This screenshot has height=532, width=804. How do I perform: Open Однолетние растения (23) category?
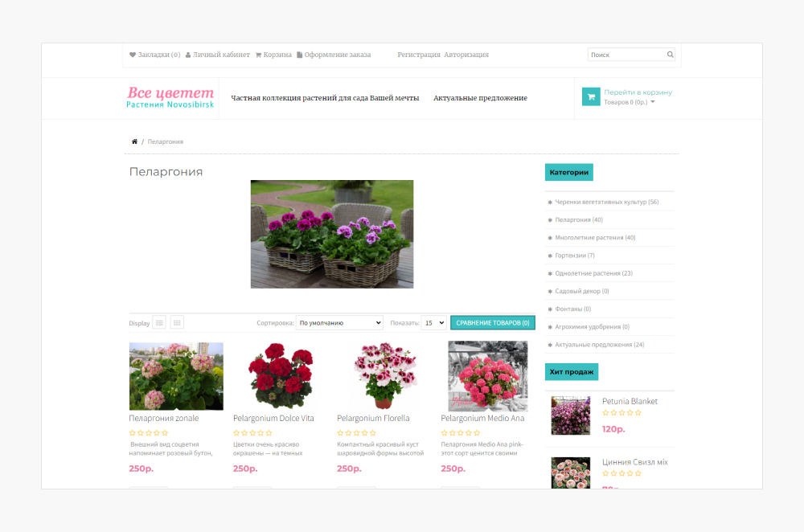pos(594,274)
